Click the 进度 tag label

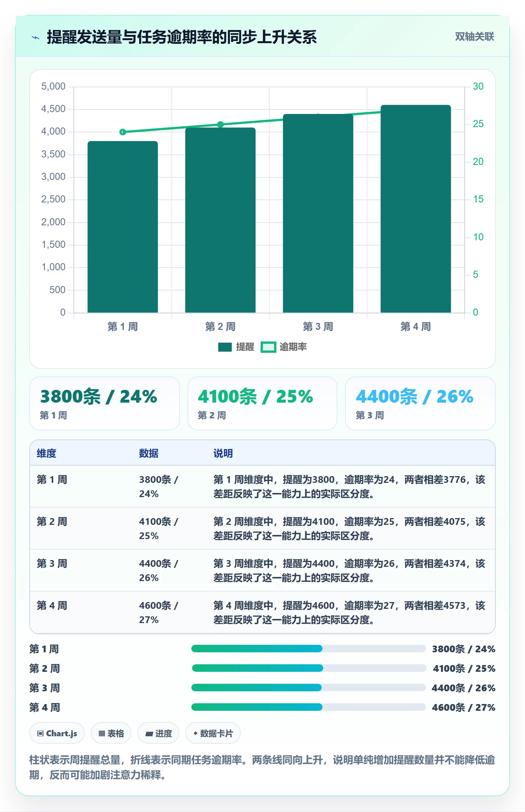tap(163, 733)
